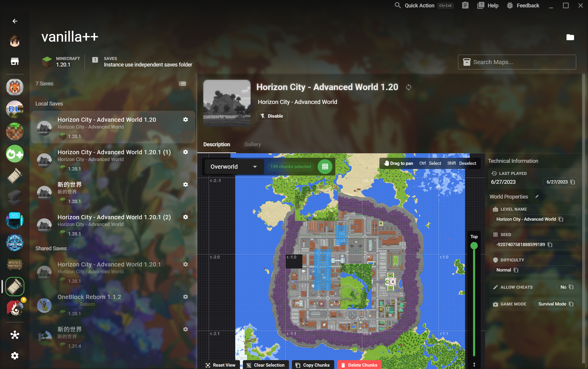Open Mystic's Monstrosity instance icon
The image size is (588, 369).
coord(15,264)
